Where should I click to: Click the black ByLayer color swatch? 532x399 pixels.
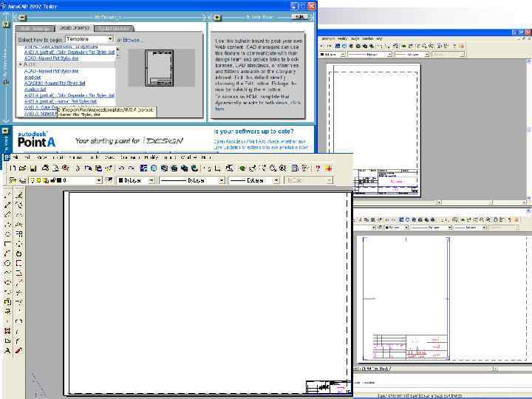point(120,180)
